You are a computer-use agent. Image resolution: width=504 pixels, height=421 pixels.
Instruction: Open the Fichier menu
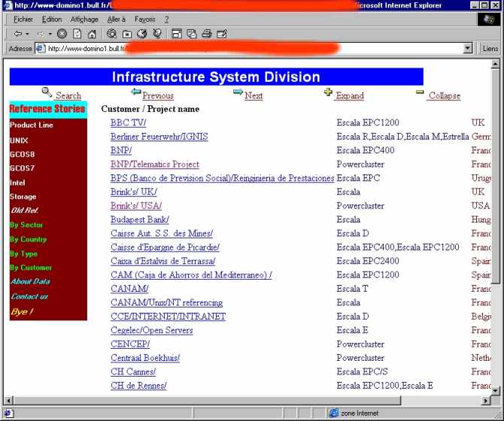click(x=23, y=20)
